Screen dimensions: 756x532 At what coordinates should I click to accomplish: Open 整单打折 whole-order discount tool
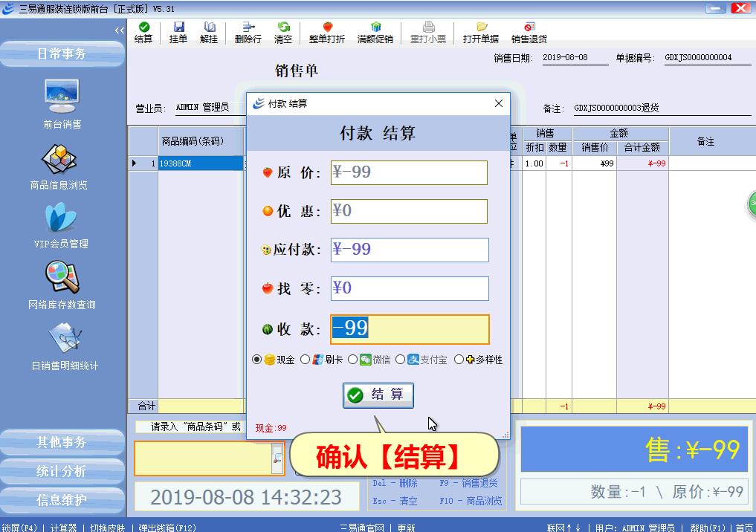[x=327, y=32]
